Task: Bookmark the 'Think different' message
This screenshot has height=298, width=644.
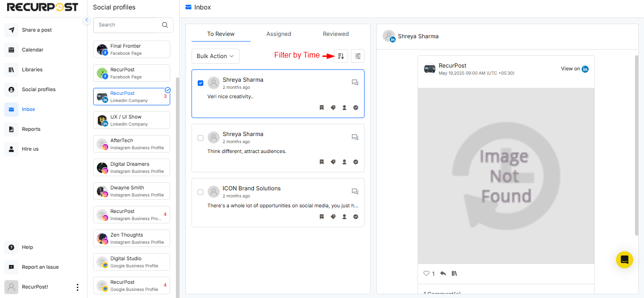Action: 322,162
